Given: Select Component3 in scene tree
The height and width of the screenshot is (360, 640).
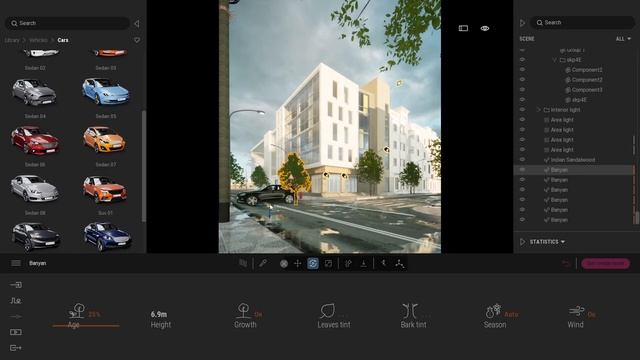Looking at the screenshot, I should coord(587,90).
